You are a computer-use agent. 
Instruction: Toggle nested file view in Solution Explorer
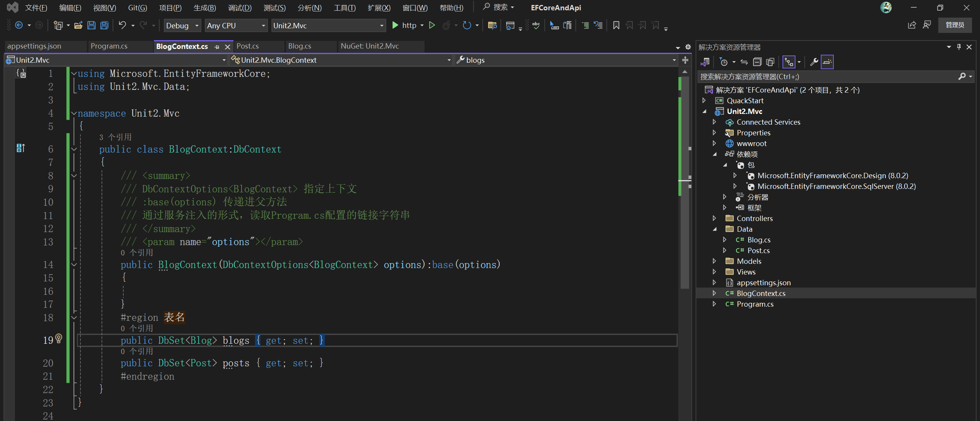point(789,62)
